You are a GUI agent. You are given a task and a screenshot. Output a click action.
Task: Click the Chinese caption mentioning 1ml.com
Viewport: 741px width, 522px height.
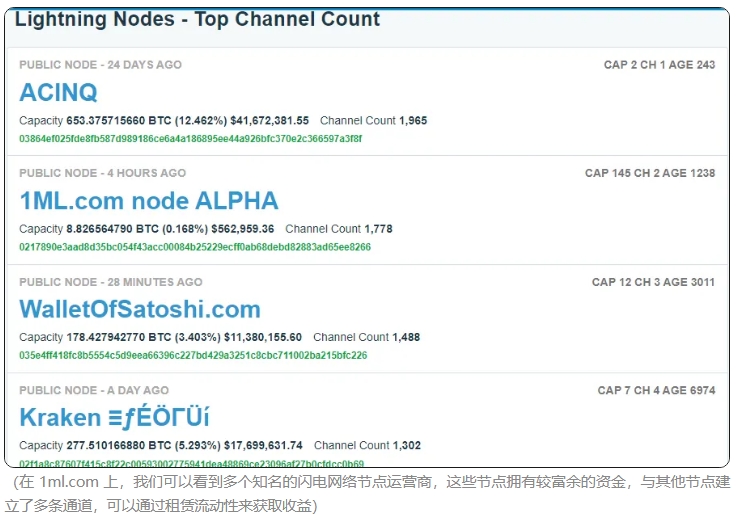[x=368, y=494]
